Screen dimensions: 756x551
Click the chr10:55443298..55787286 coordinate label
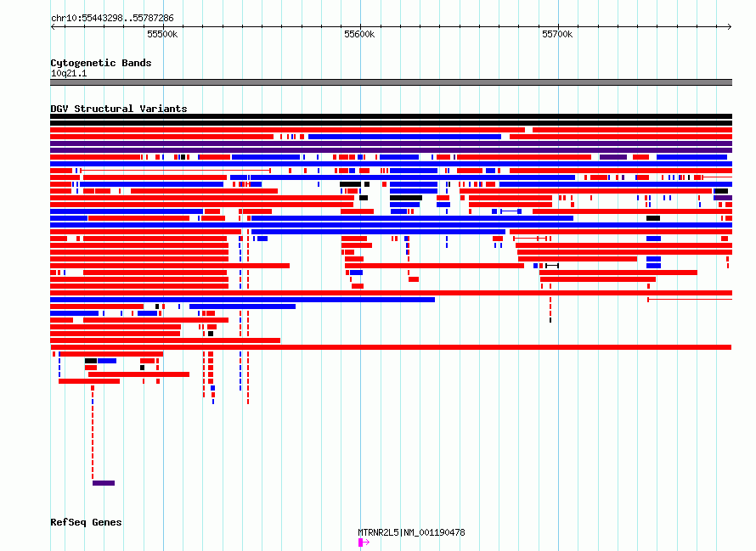coord(112,19)
